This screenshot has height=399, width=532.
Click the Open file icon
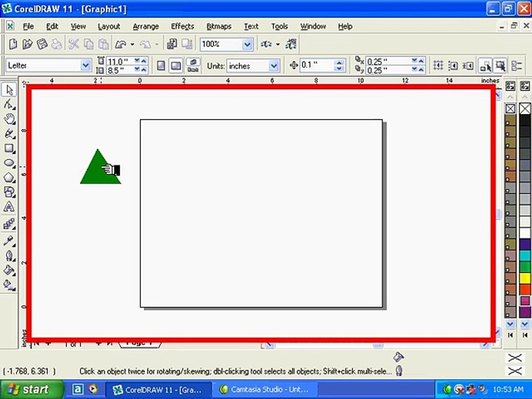(x=27, y=44)
